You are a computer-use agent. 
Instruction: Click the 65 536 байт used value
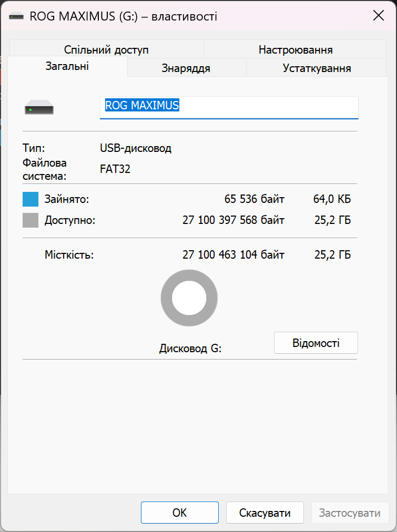[x=254, y=200]
